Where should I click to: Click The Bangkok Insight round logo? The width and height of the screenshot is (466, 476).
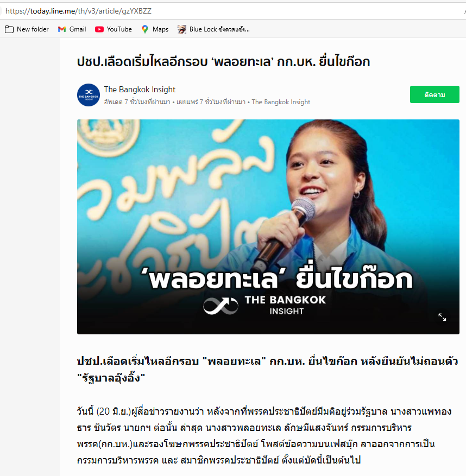pos(89,95)
